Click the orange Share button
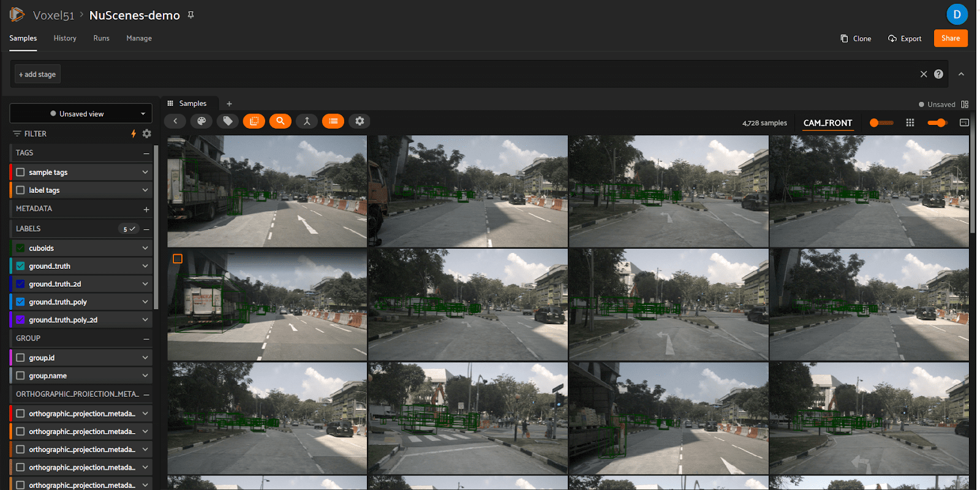Viewport: 980px width, 490px height. 951,38
